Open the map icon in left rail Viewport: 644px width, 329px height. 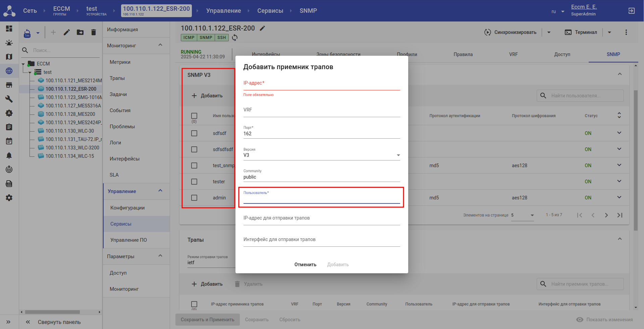pos(9,57)
